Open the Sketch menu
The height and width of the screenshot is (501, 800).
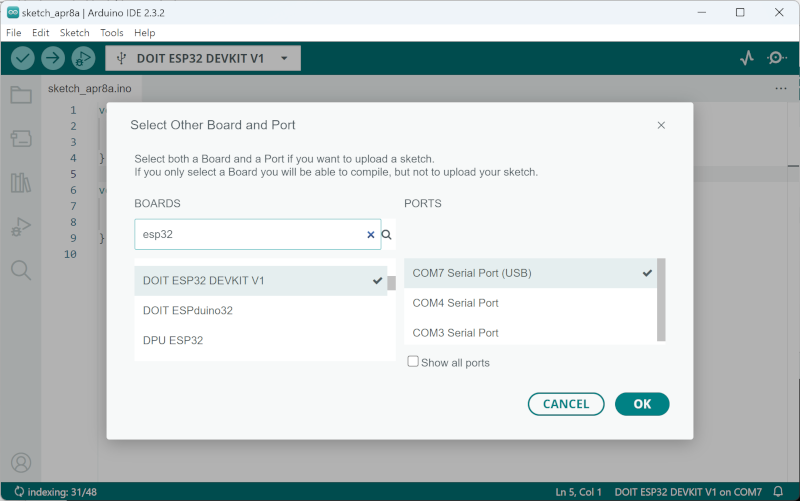74,33
